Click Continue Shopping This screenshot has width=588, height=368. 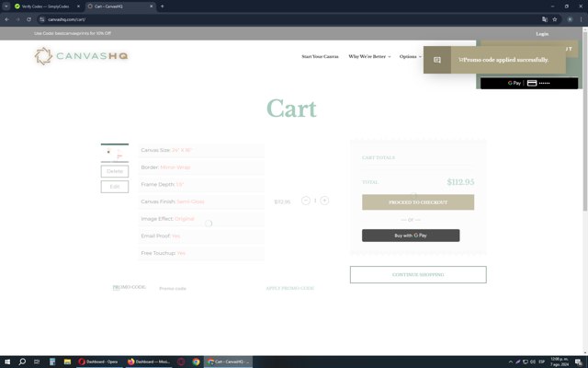(418, 274)
